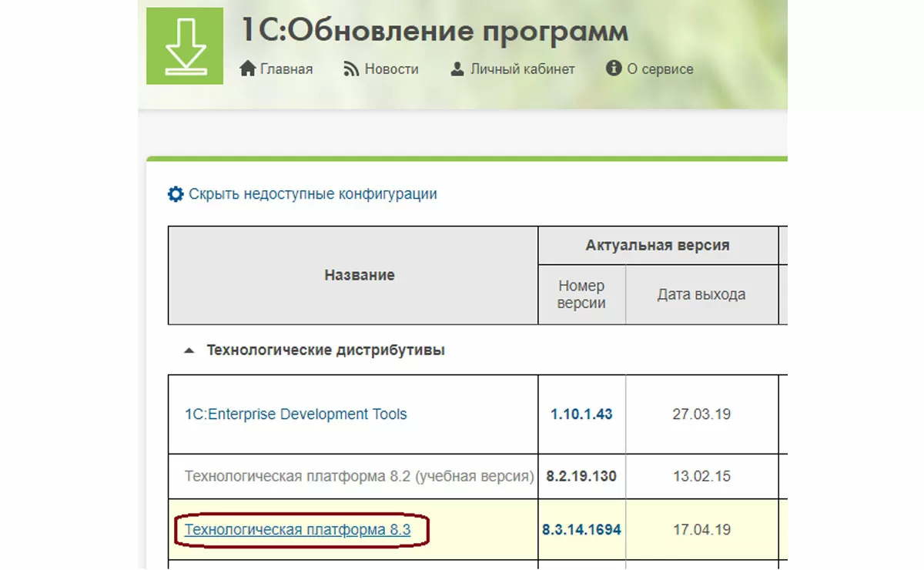Click the 1С:Обновление программ title

pyautogui.click(x=434, y=31)
